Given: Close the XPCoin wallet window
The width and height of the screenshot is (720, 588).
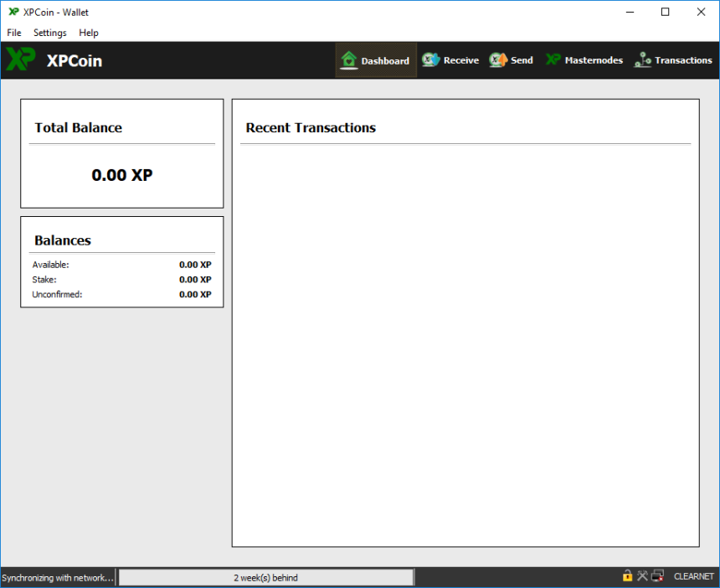Looking at the screenshot, I should (x=701, y=12).
